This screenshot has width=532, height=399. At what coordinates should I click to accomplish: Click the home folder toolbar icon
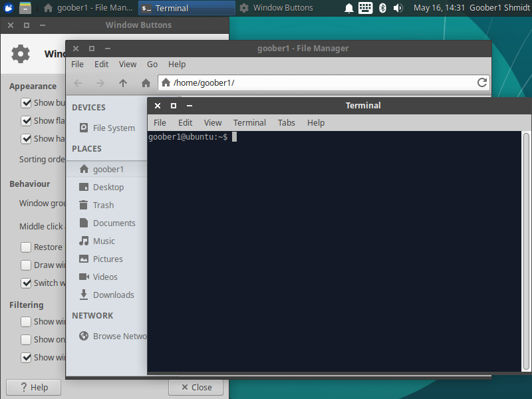pyautogui.click(x=146, y=83)
